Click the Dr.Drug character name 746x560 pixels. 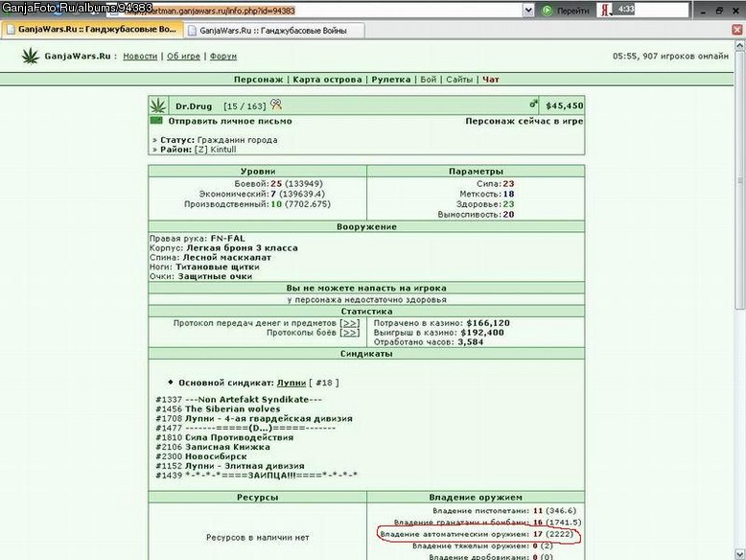194,106
